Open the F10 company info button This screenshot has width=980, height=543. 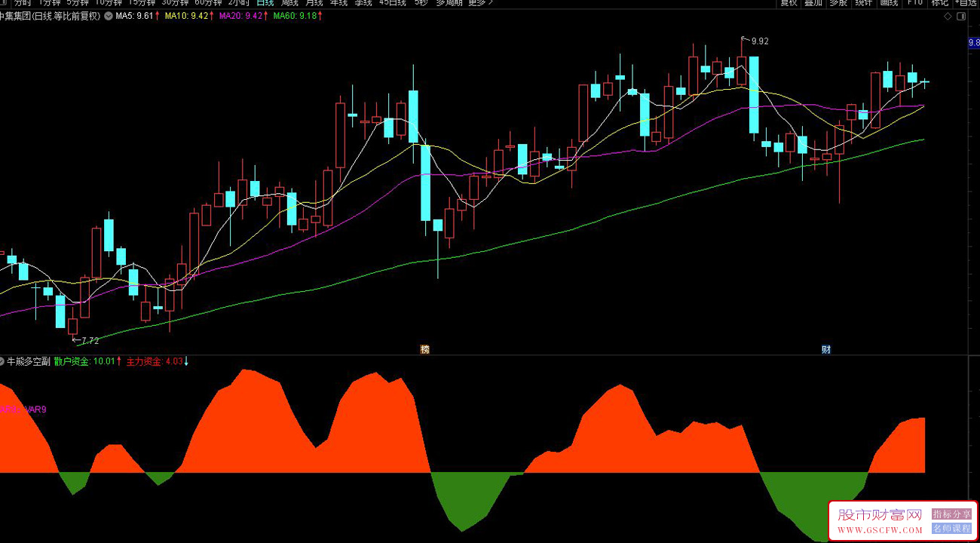(x=914, y=3)
